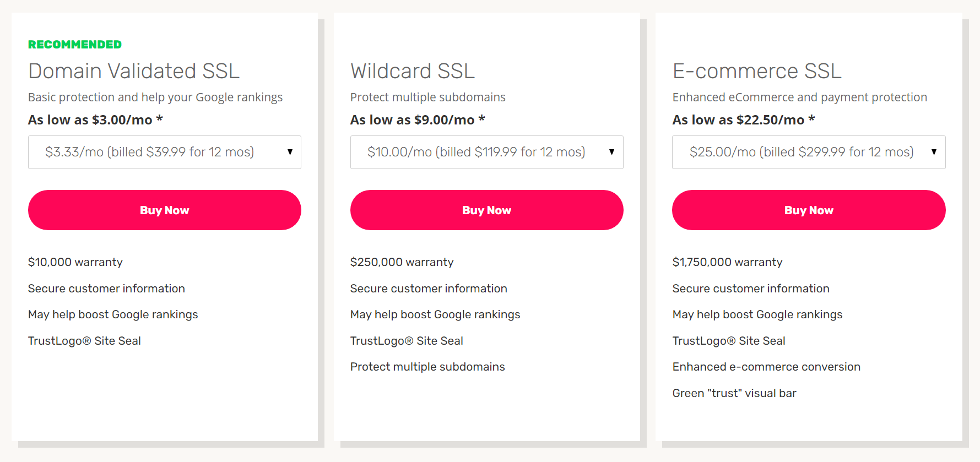Open the Wildcard SSL billing term dropdown

click(486, 152)
